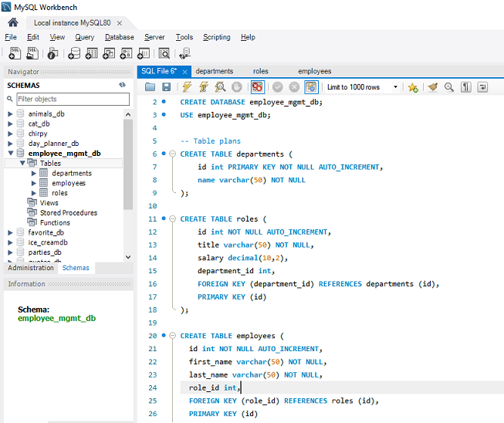Expand the favorite_db schema

pyautogui.click(x=10, y=232)
